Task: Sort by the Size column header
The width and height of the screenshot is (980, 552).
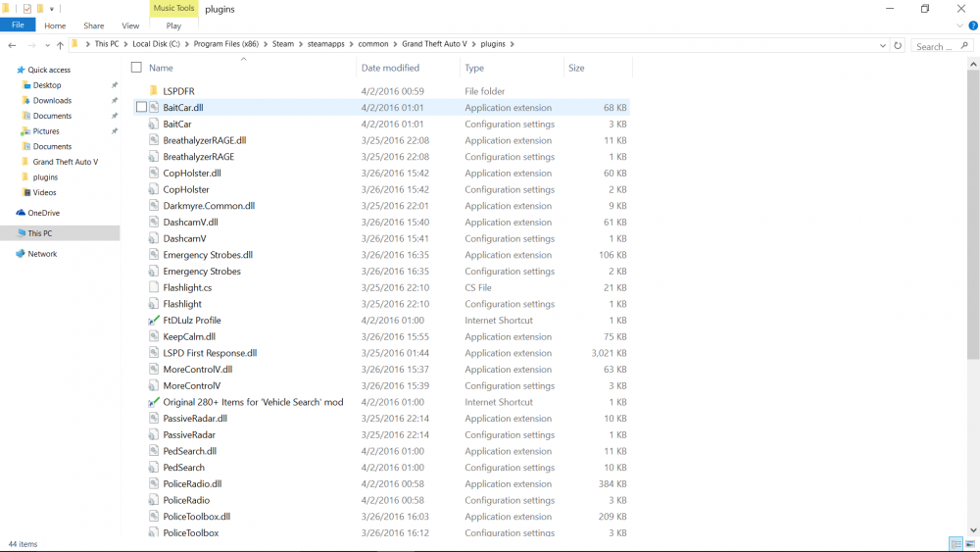Action: (576, 68)
